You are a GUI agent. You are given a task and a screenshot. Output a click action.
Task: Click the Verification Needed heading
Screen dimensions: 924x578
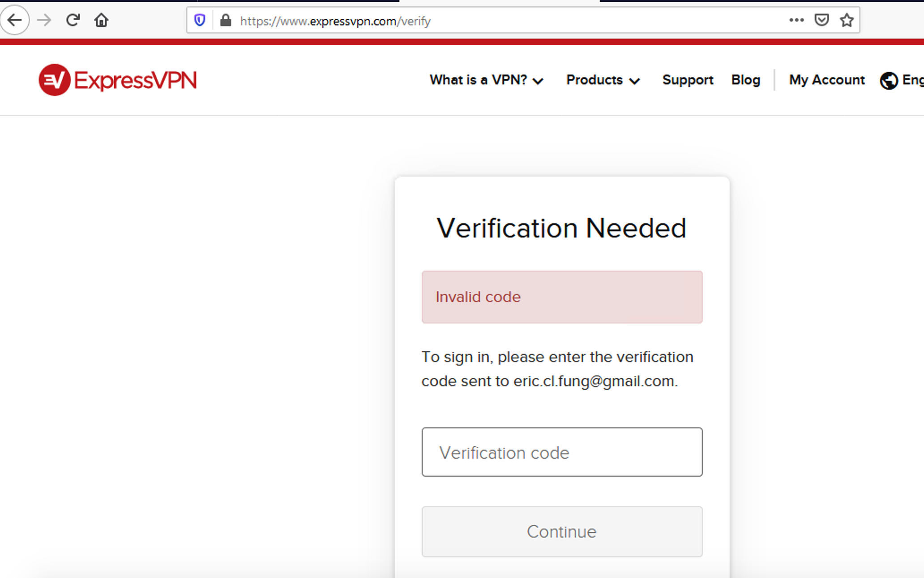coord(561,228)
